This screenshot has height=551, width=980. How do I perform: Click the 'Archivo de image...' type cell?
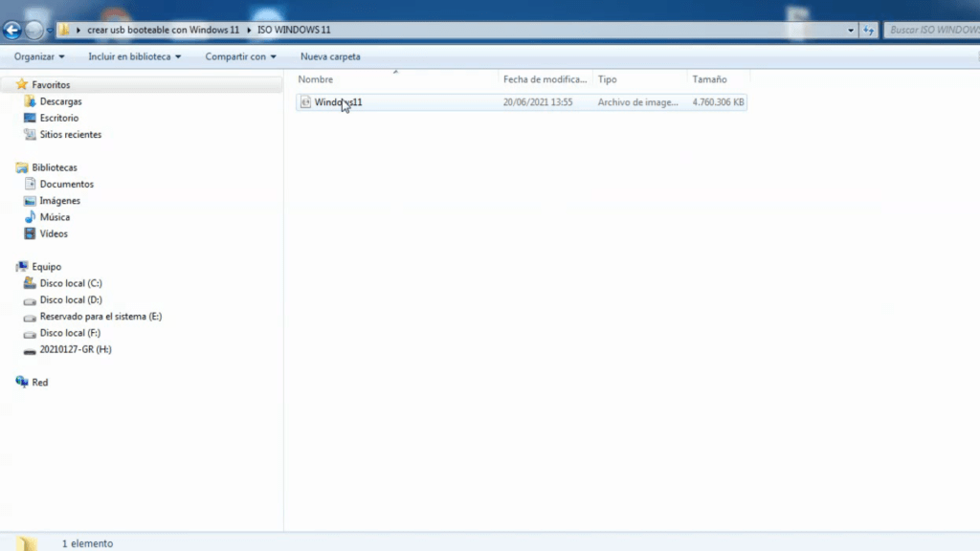click(x=637, y=101)
